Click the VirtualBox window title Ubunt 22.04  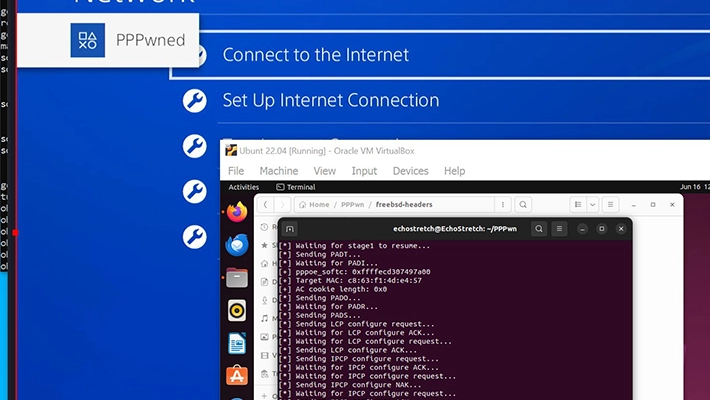326,151
